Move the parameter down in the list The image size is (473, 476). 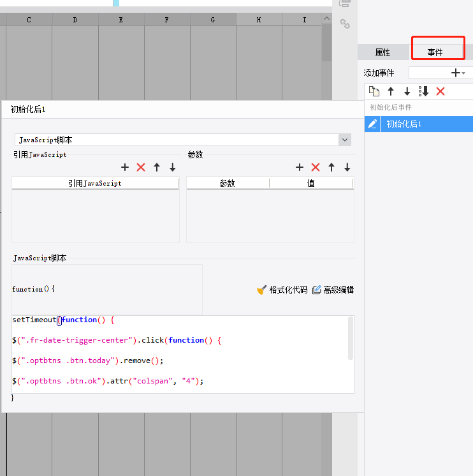(x=347, y=167)
